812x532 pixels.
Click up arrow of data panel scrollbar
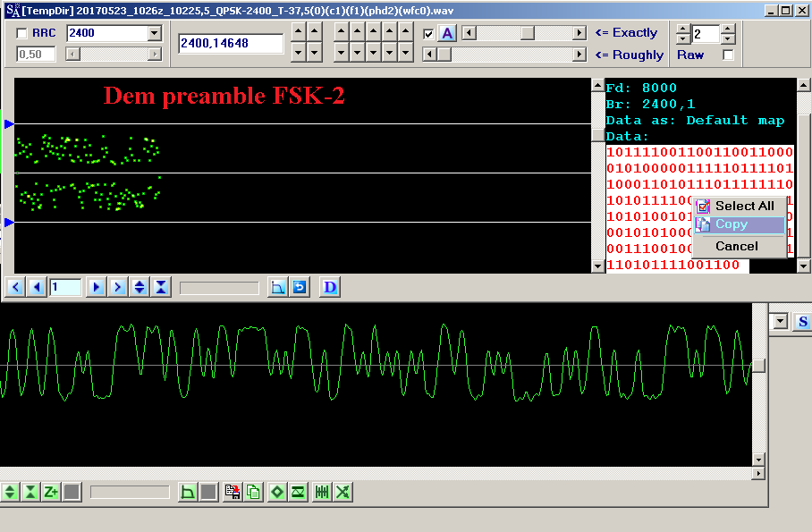coord(803,85)
